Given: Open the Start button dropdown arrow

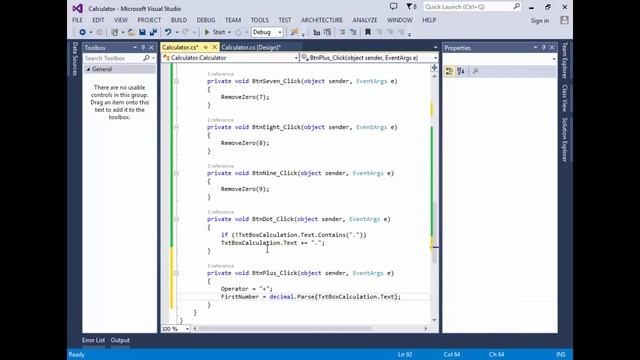Looking at the screenshot, I should pyautogui.click(x=229, y=32).
